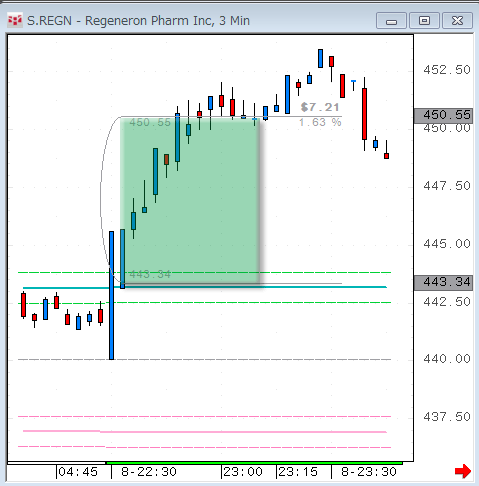Click the 452.50 price axis label
Image resolution: width=479 pixels, height=486 pixels.
tap(447, 70)
